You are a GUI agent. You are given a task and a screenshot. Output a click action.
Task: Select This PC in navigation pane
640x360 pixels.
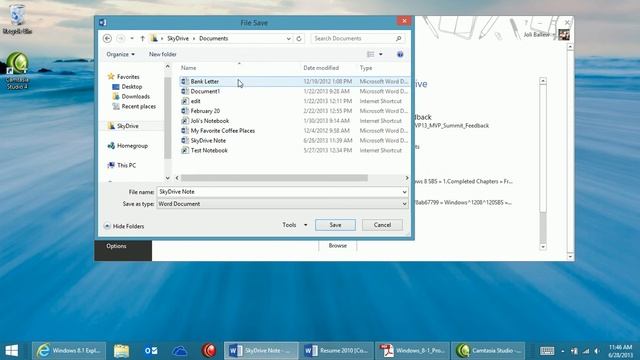click(126, 165)
